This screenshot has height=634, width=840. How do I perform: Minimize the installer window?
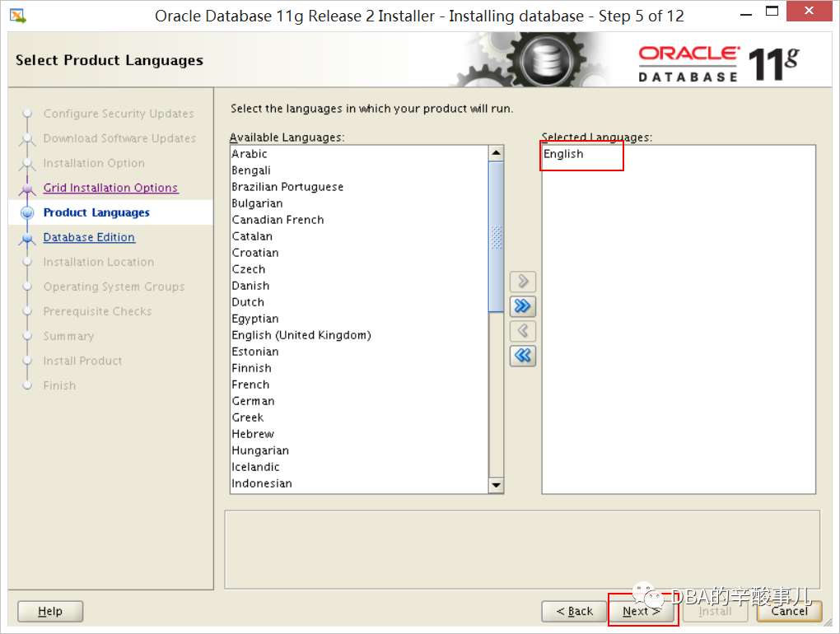pyautogui.click(x=746, y=13)
